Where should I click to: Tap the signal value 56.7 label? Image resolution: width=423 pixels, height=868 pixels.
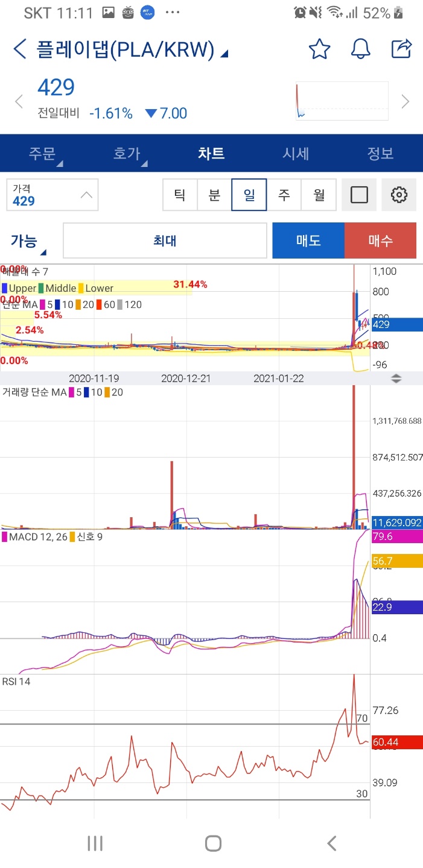click(x=396, y=561)
